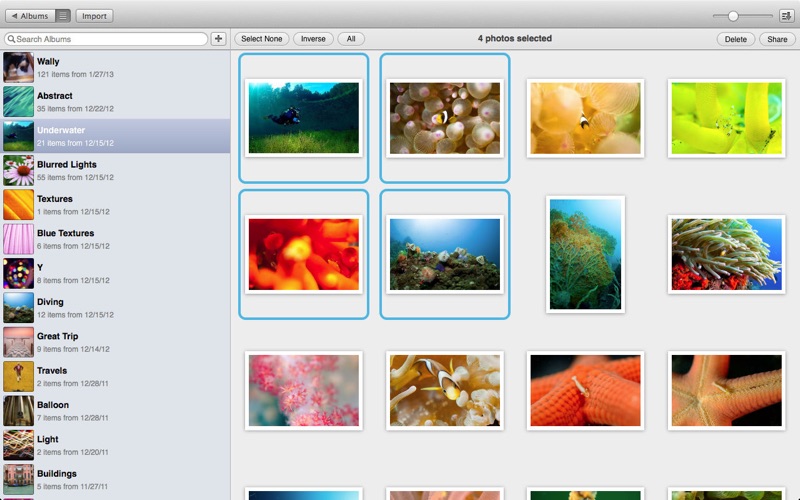The width and height of the screenshot is (800, 500).
Task: Select the golden anemone fish photo
Action: click(x=585, y=118)
